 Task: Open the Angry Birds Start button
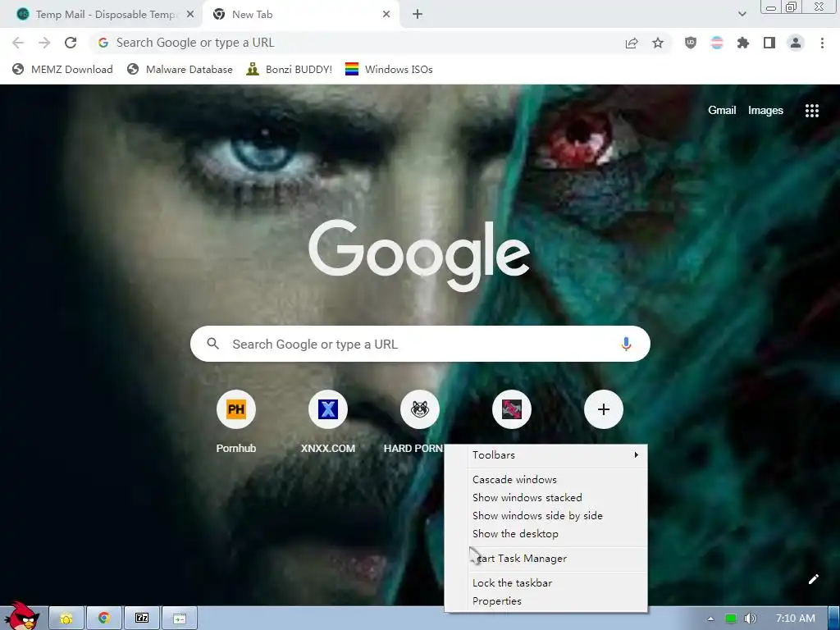coord(22,616)
